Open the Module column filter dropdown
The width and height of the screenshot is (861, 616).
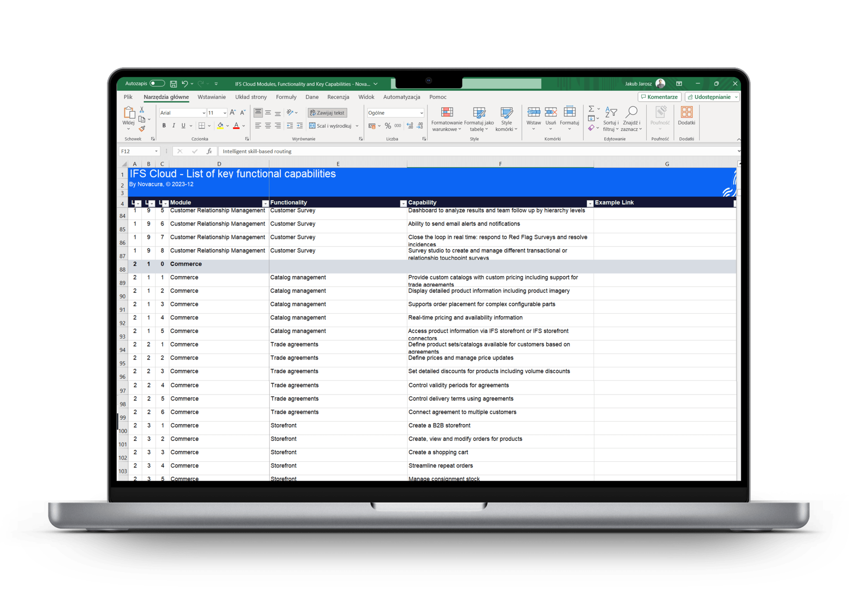coord(265,203)
